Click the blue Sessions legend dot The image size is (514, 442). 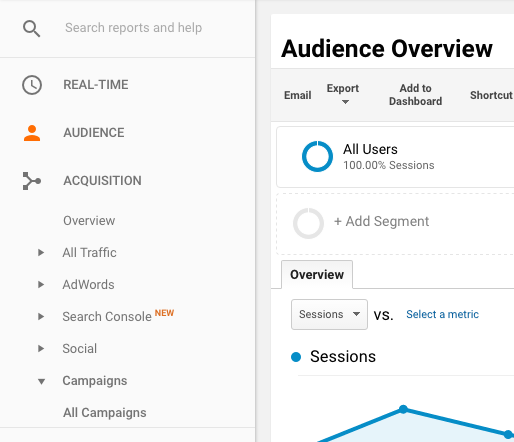[296, 357]
